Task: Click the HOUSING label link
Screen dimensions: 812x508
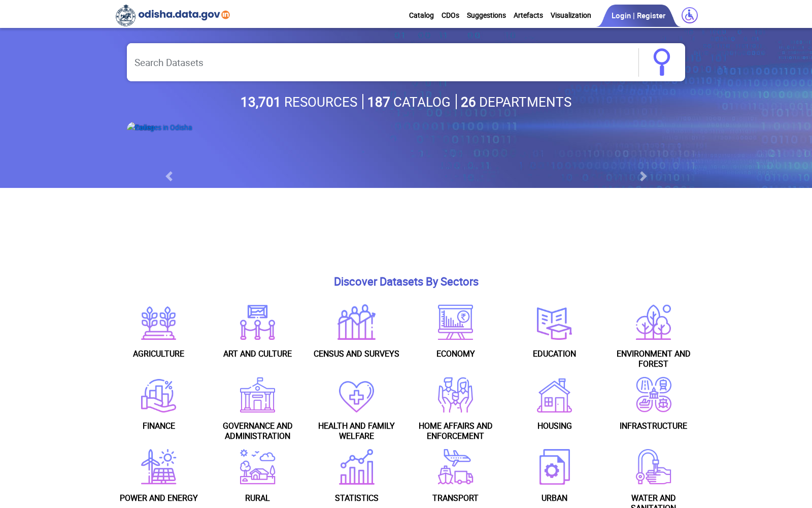Action: tap(554, 426)
